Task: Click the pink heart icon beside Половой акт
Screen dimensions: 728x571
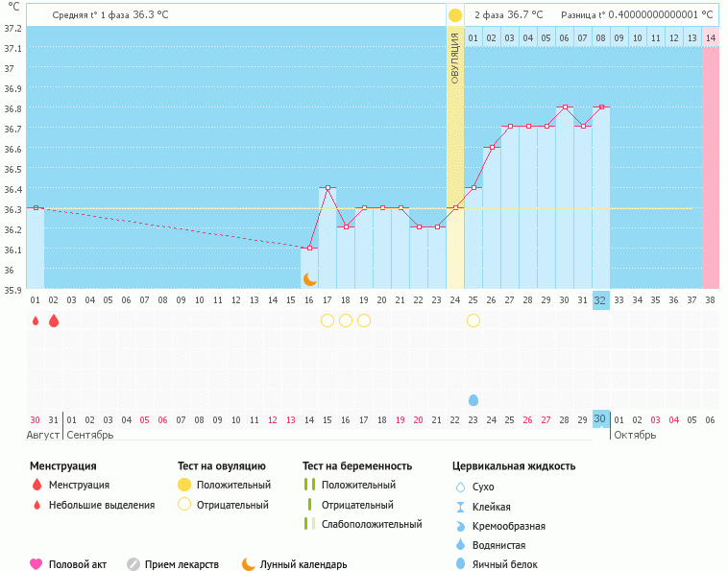Action: pyautogui.click(x=36, y=564)
